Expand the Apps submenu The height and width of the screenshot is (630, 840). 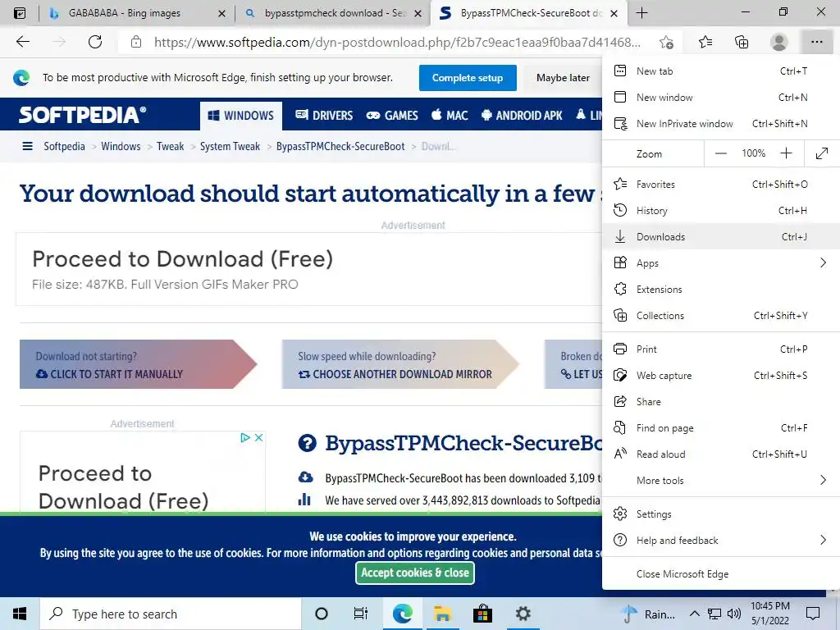point(721,262)
